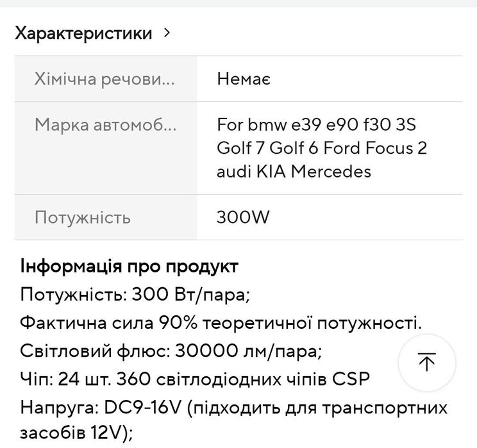
Task: Click the 'CSP' word in the chip line
Action: pos(351,379)
